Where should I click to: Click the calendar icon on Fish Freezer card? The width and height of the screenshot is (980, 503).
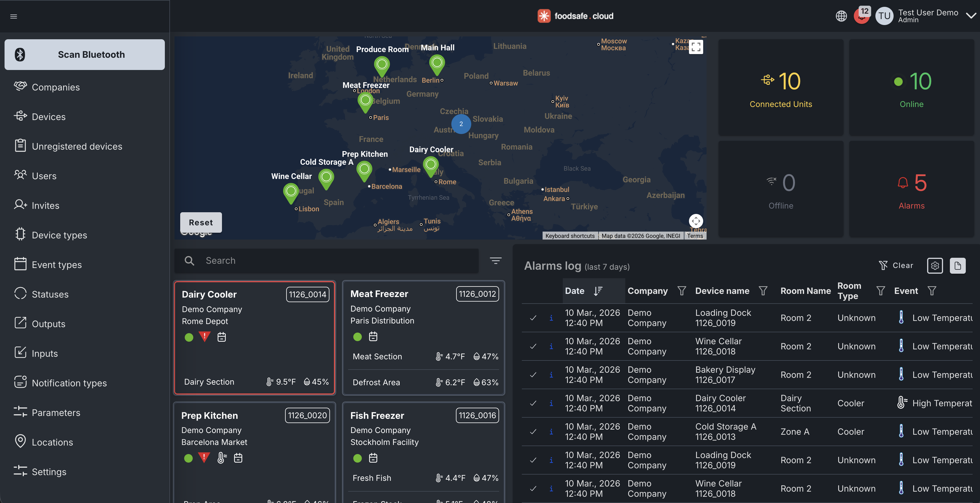(x=373, y=458)
